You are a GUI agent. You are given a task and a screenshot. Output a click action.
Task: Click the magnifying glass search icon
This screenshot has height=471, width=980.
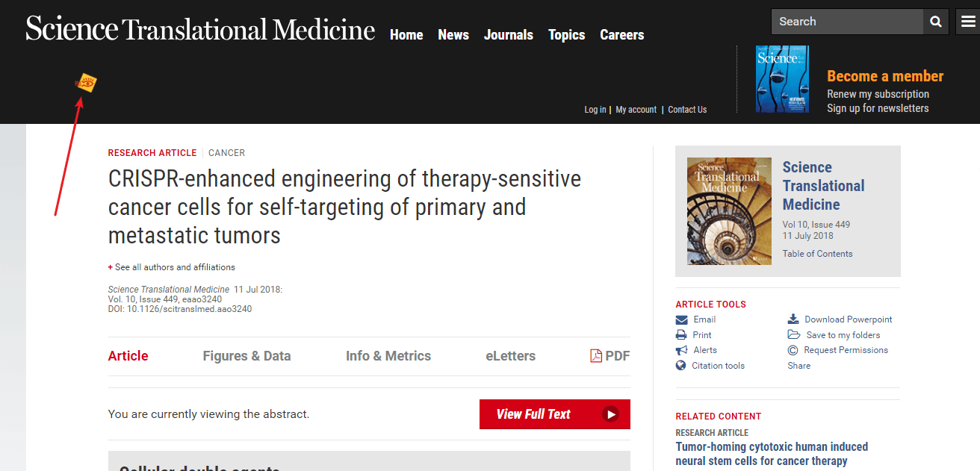coord(936,22)
